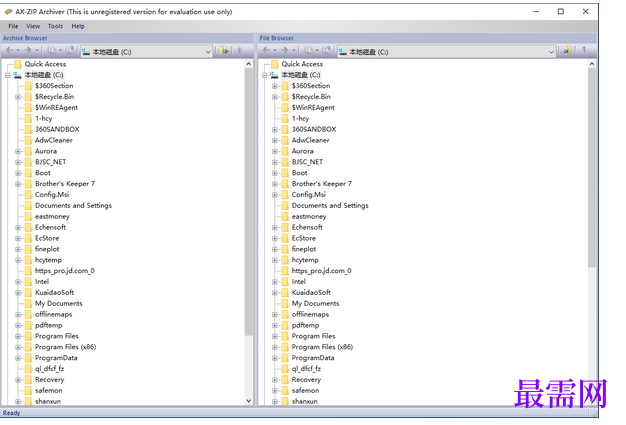Collapse the C: drive node in File Browser
This screenshot has width=626, height=425.
click(x=264, y=75)
